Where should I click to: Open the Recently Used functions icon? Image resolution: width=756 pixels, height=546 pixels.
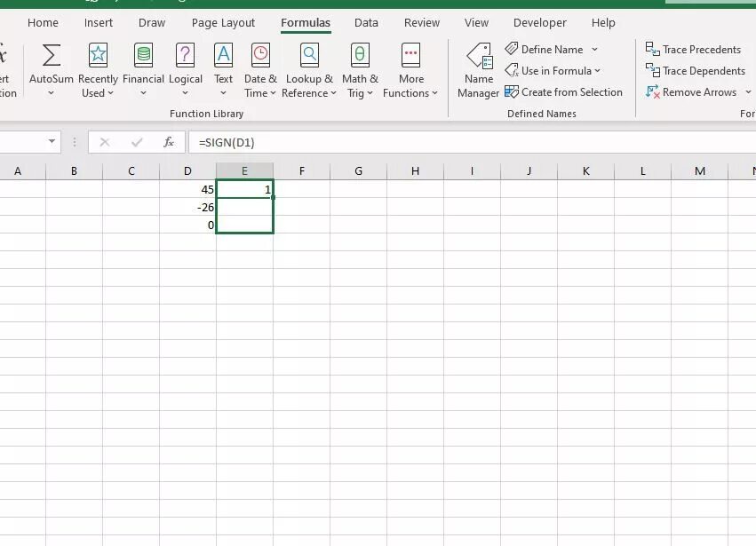point(98,55)
